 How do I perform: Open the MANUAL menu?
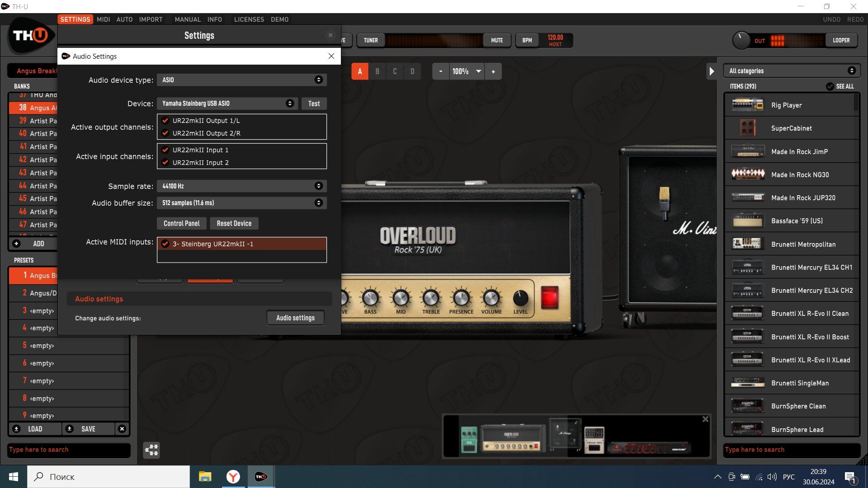188,19
